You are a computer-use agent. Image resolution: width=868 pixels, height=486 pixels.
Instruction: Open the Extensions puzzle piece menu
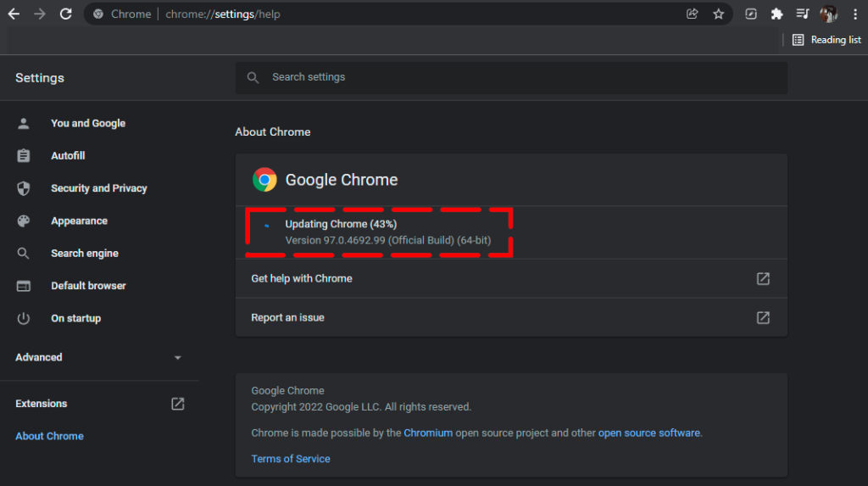tap(776, 14)
